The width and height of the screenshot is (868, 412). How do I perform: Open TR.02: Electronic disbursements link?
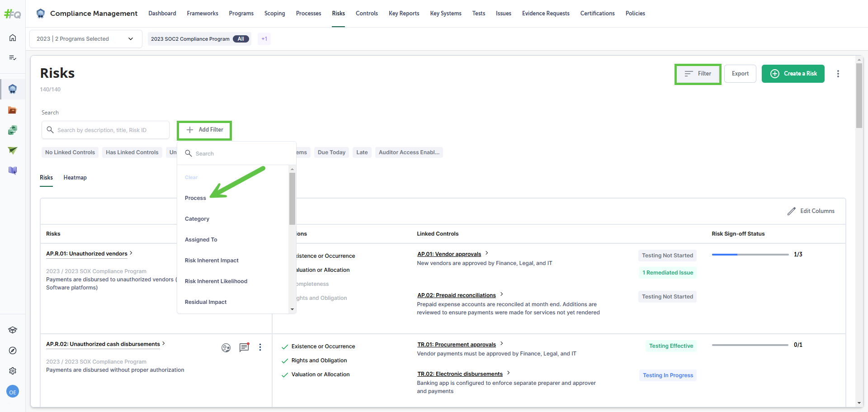(460, 374)
